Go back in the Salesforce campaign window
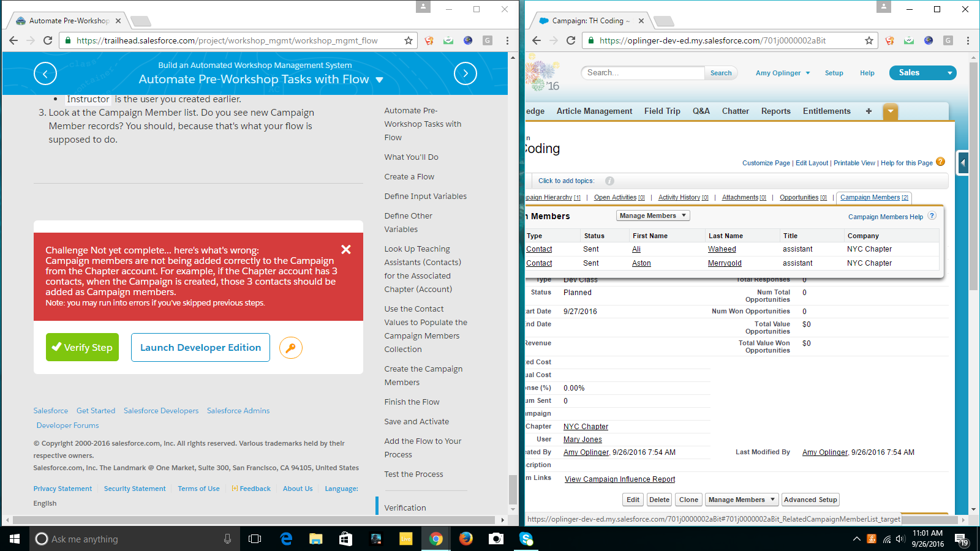 tap(537, 40)
